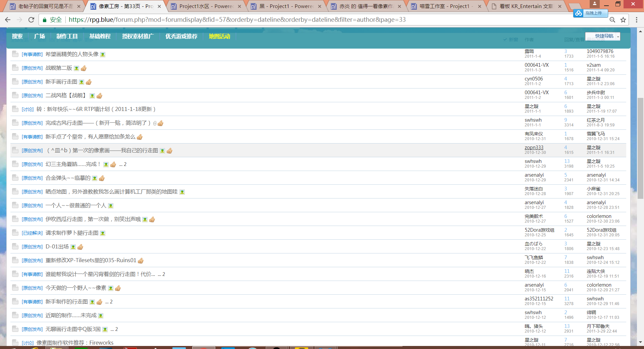Close the 像素工房 - 第33页 tab

coord(159,6)
